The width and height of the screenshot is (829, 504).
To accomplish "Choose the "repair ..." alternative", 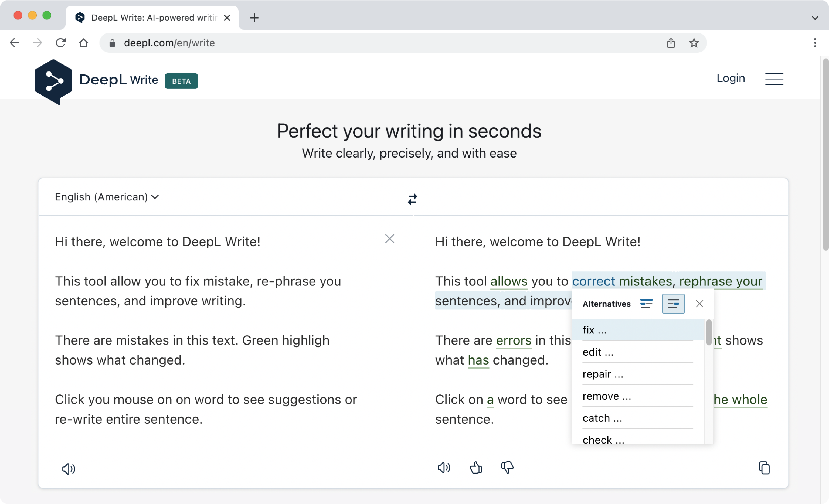I will [603, 374].
